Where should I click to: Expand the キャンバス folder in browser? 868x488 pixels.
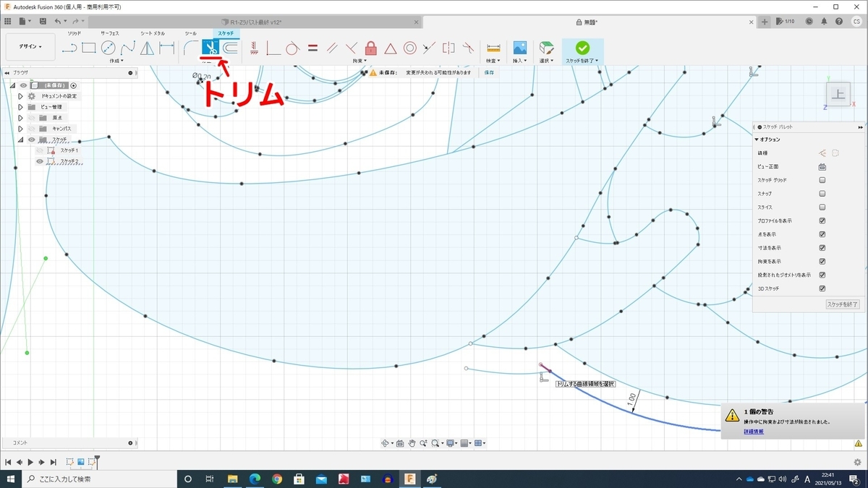pos(20,129)
